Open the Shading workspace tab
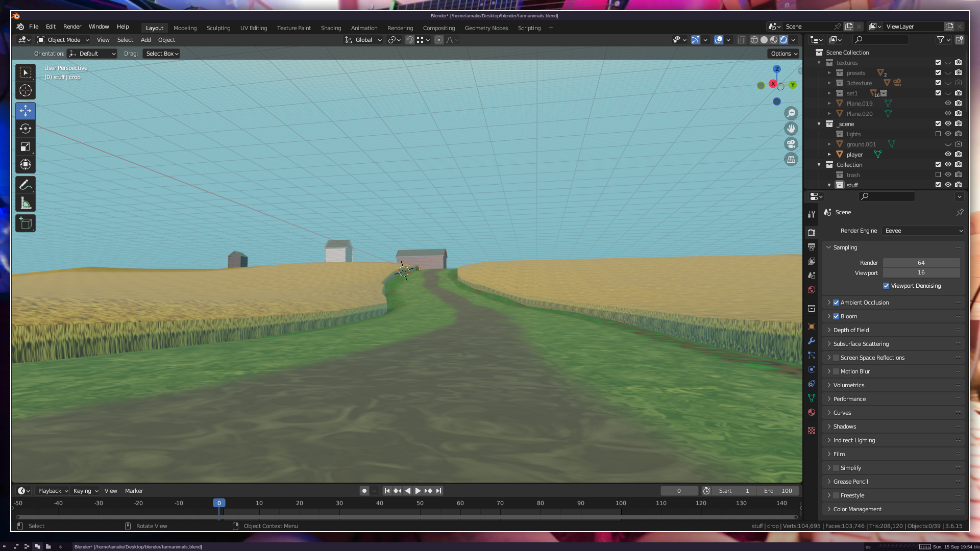 [331, 28]
